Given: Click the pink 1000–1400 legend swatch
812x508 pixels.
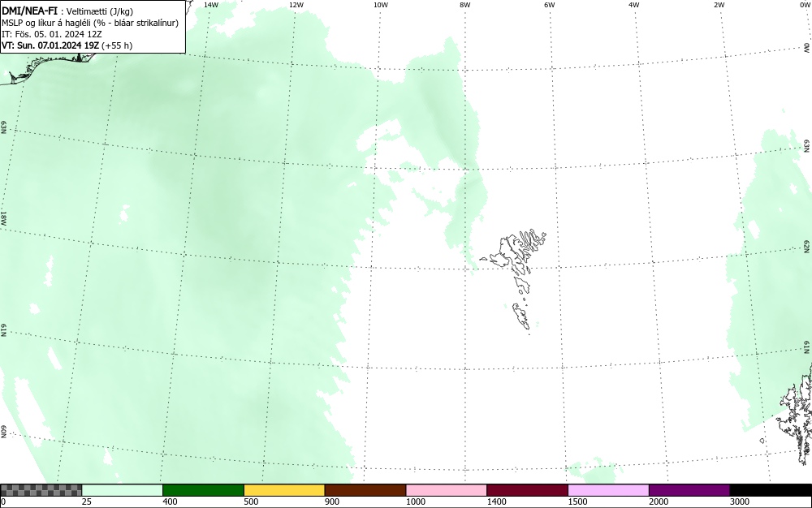Looking at the screenshot, I should (x=447, y=490).
